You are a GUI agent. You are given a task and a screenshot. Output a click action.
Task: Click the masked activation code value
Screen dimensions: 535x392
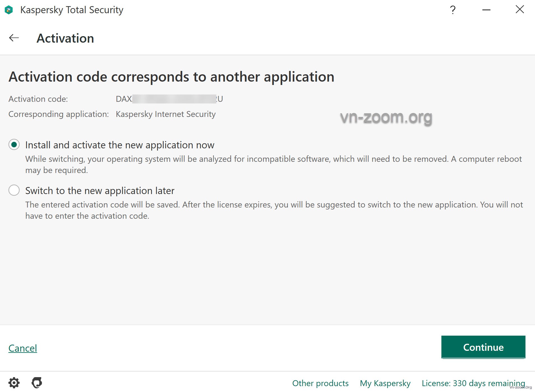click(169, 99)
